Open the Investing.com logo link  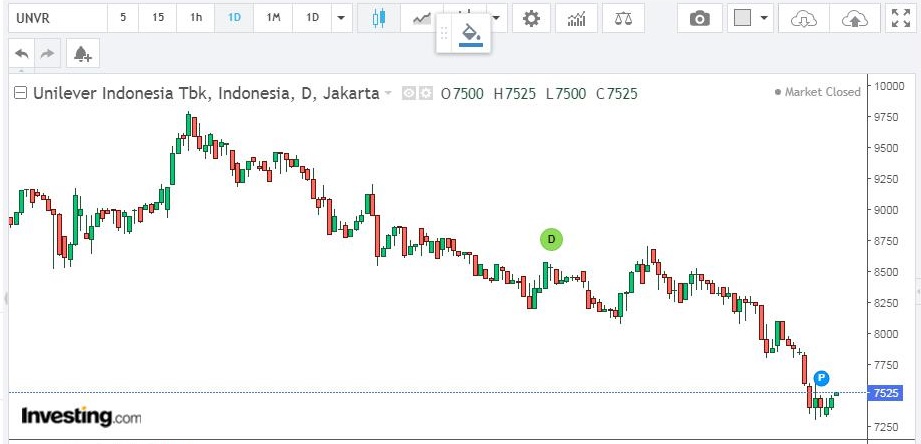click(81, 416)
